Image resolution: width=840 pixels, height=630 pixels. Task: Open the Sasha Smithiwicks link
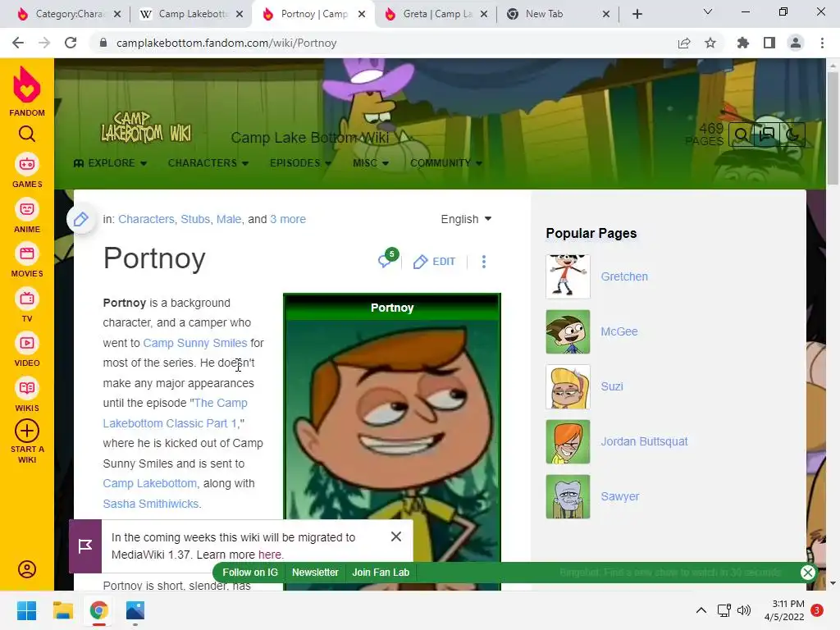point(151,504)
